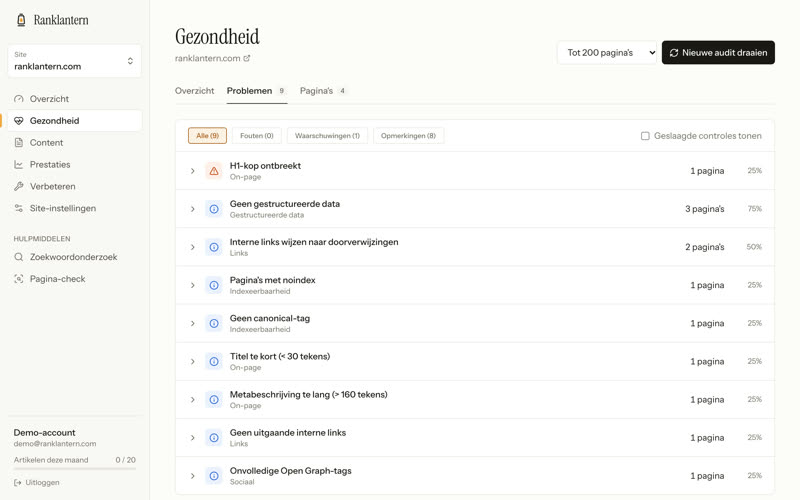Screen dimensions: 800x500
Task: Click the Content document icon in sidebar
Action: 19,143
